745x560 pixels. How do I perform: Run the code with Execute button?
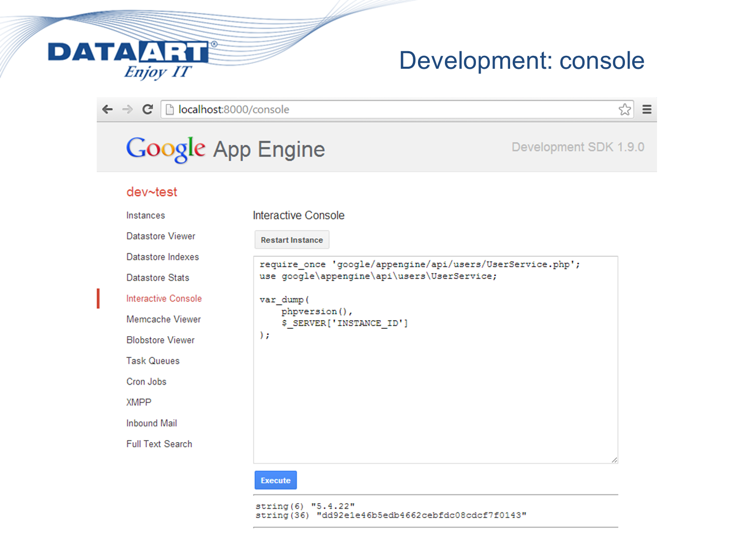coord(275,480)
